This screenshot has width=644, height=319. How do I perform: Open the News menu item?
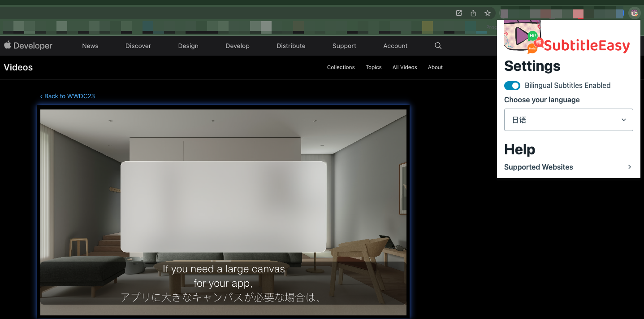pyautogui.click(x=90, y=46)
